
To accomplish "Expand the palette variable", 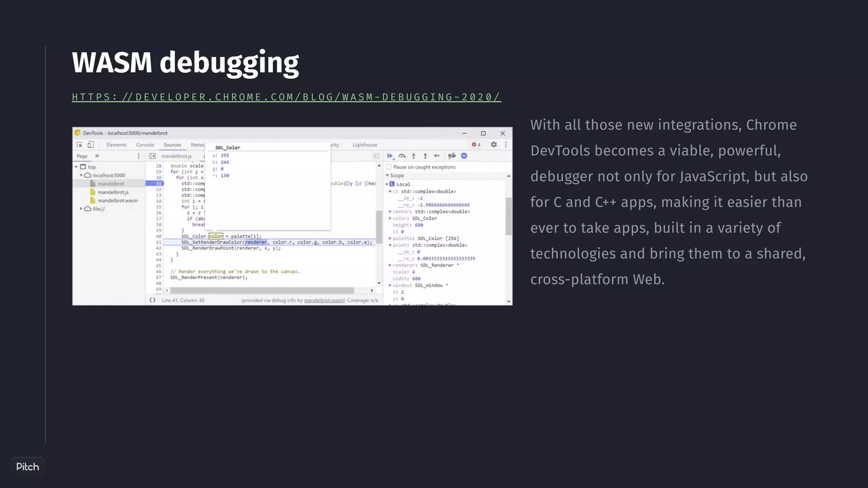I will pyautogui.click(x=390, y=238).
